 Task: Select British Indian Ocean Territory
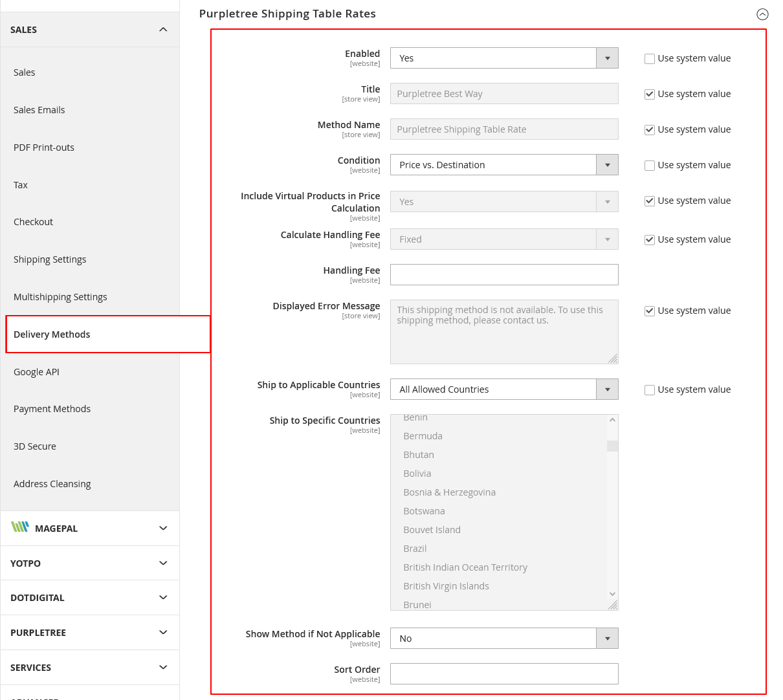(x=465, y=567)
